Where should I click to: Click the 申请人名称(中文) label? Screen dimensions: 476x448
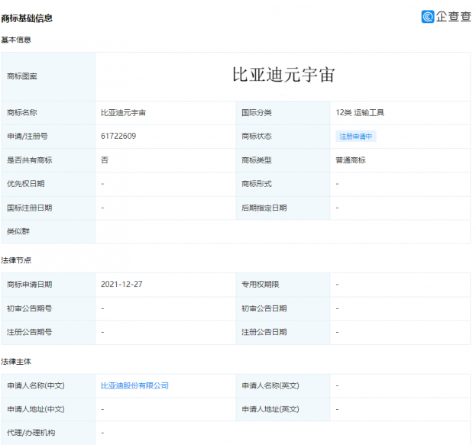[x=36, y=385]
